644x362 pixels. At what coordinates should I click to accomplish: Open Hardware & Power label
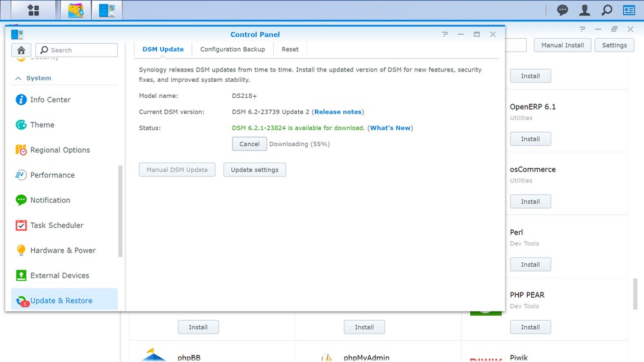pos(63,250)
